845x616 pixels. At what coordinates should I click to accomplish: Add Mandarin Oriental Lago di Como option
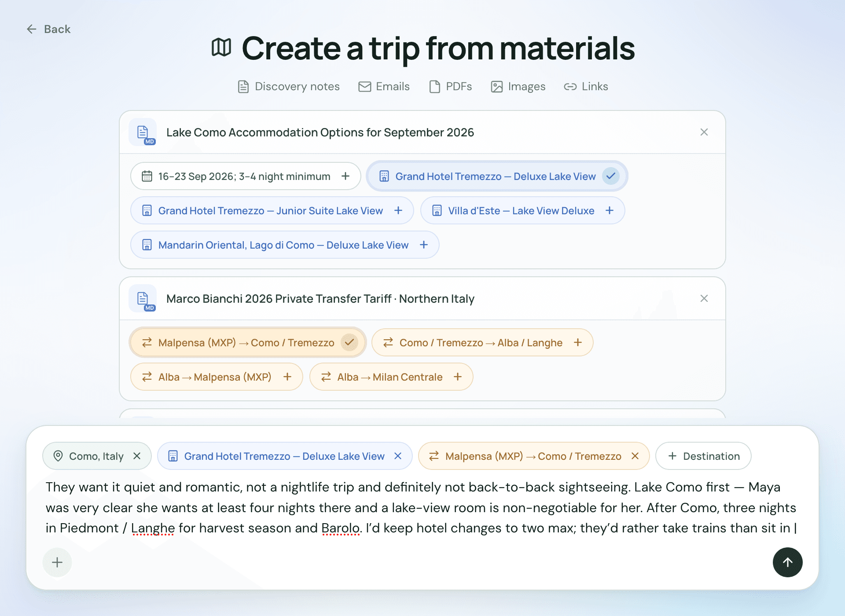(x=424, y=245)
